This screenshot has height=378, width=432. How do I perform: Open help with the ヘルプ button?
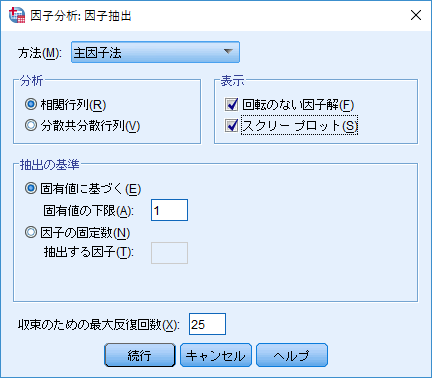pyautogui.click(x=292, y=355)
